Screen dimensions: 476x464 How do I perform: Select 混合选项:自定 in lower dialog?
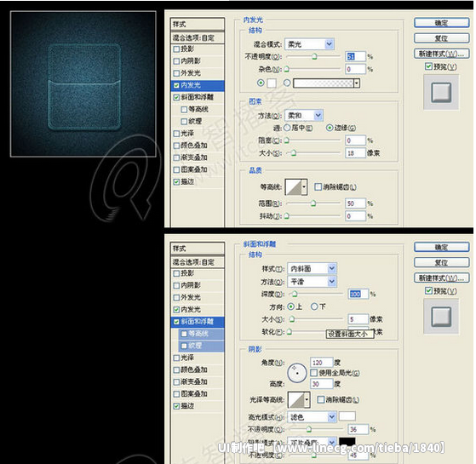[198, 262]
